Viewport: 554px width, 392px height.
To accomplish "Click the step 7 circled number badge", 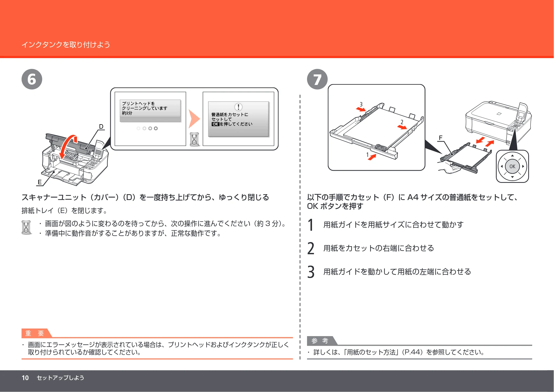I will pos(317,79).
